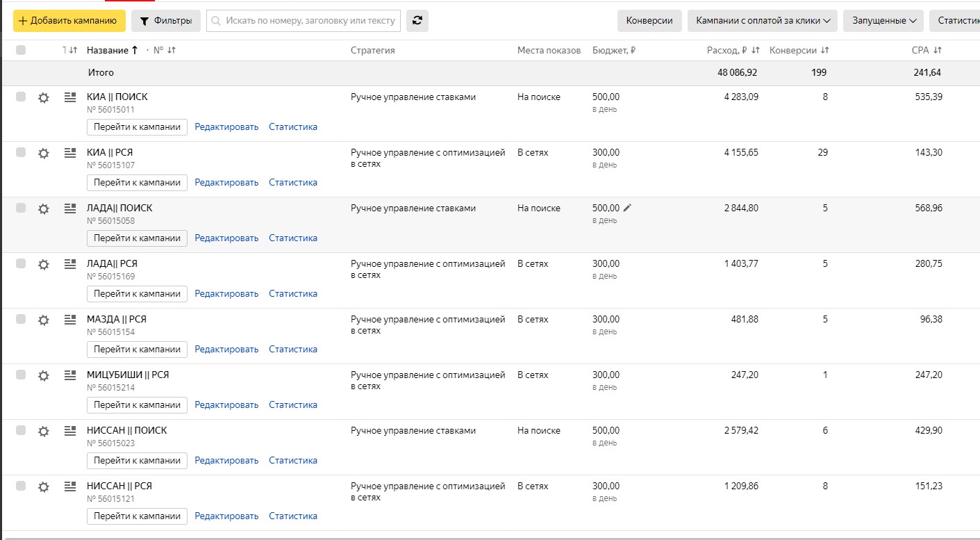This screenshot has height=540, width=980.
Task: Click the list icon for НИССАН || РСЯ campaign
Action: (69, 486)
